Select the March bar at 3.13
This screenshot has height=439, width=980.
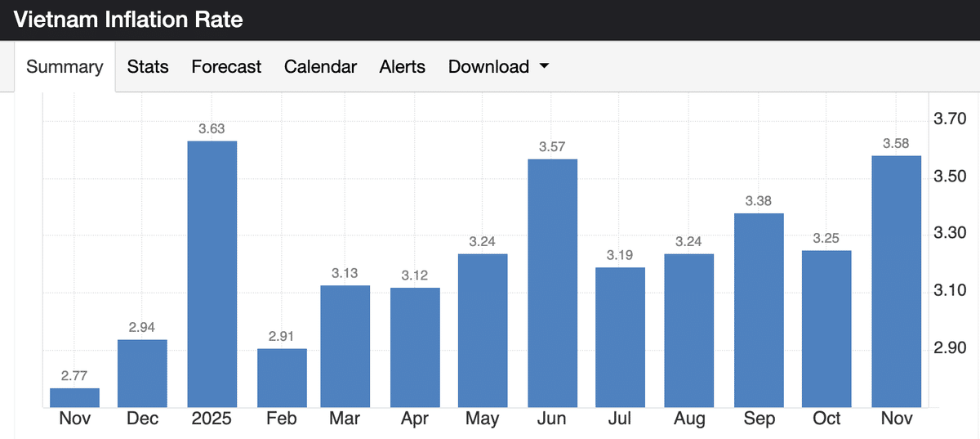pos(345,346)
